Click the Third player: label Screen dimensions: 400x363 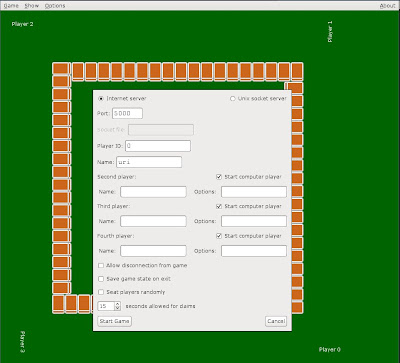pyautogui.click(x=114, y=206)
